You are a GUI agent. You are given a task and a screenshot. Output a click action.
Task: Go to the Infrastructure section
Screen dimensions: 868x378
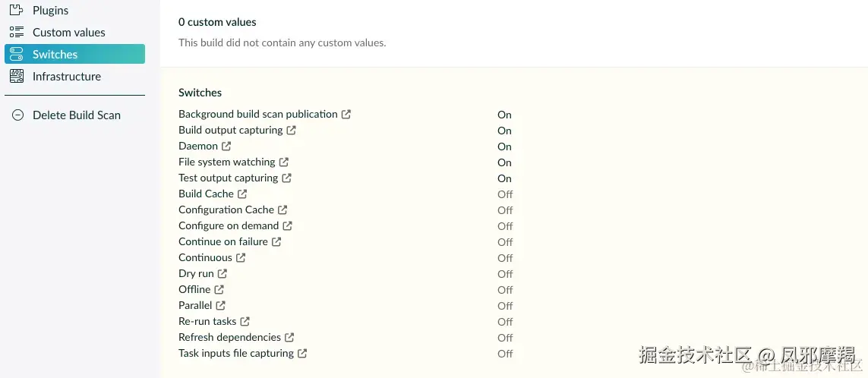66,77
